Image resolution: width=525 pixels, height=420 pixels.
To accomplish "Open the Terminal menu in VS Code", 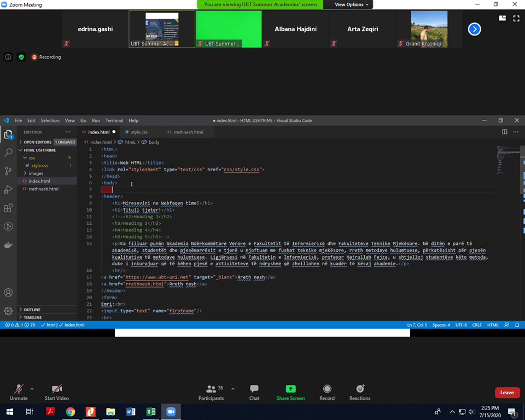I will (x=114, y=120).
